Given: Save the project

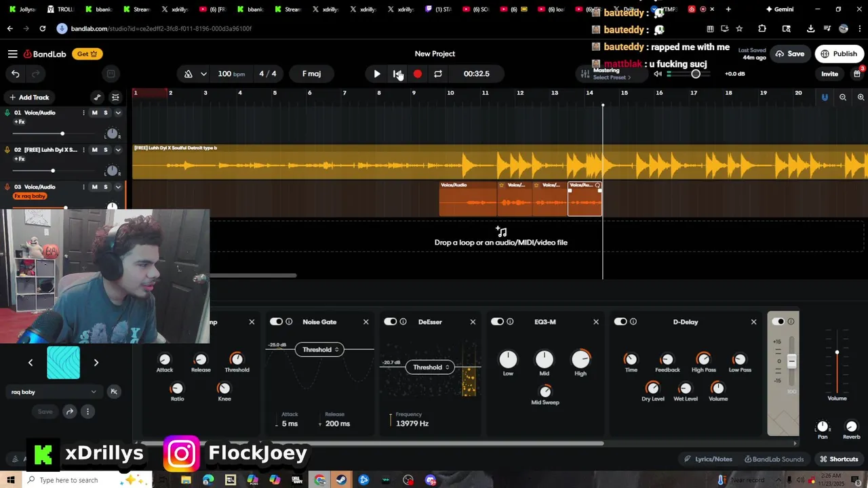Looking at the screenshot, I should point(789,54).
